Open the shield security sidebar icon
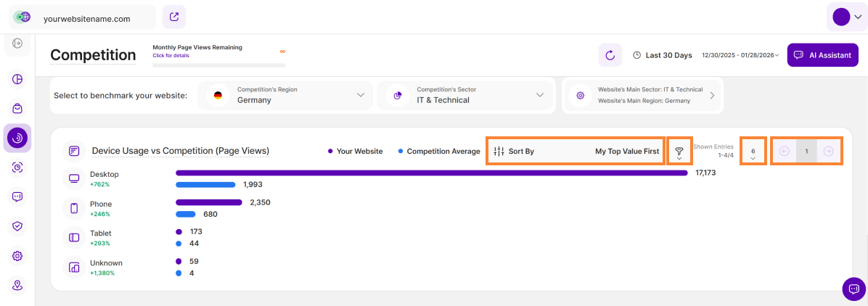Image resolution: width=868 pixels, height=306 pixels. point(17,226)
